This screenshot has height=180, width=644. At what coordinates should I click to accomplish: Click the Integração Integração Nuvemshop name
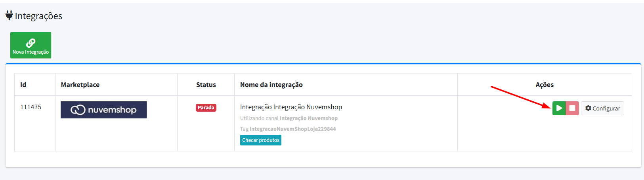click(x=291, y=107)
